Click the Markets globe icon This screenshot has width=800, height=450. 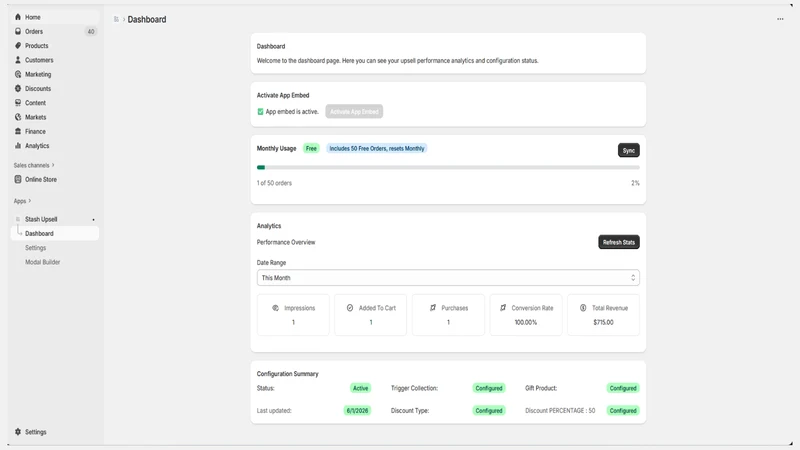pos(18,117)
